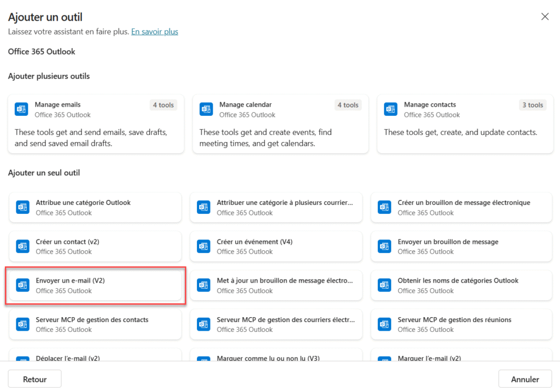Click Outlook icon beside Envoyer un e-mail (V2)
The height and width of the screenshot is (392, 560).
click(22, 285)
